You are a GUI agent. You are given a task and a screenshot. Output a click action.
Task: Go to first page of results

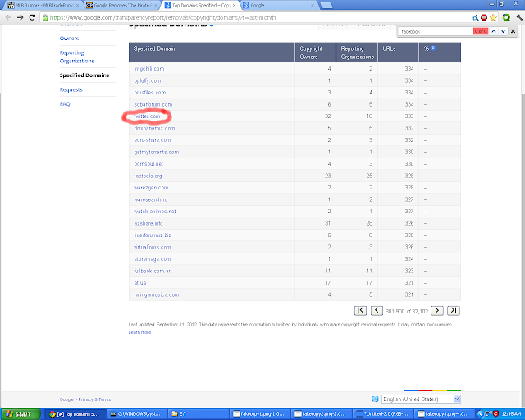tap(360, 310)
